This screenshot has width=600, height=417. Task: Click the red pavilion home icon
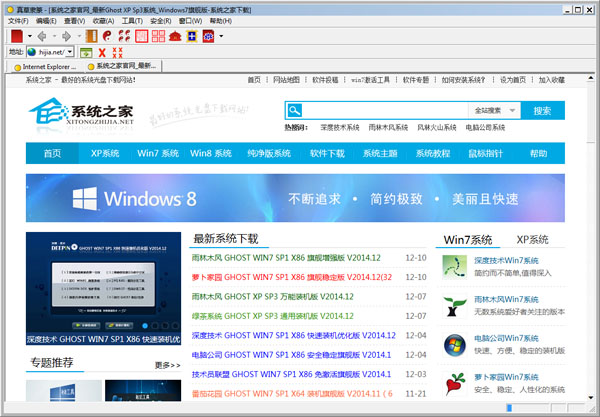coord(175,36)
